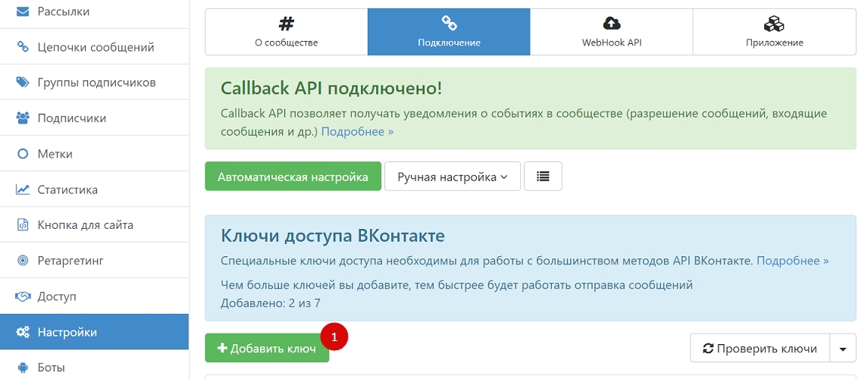868x379 pixels.
Task: Click the tags icon for Группы подписчиков
Action: 23,83
